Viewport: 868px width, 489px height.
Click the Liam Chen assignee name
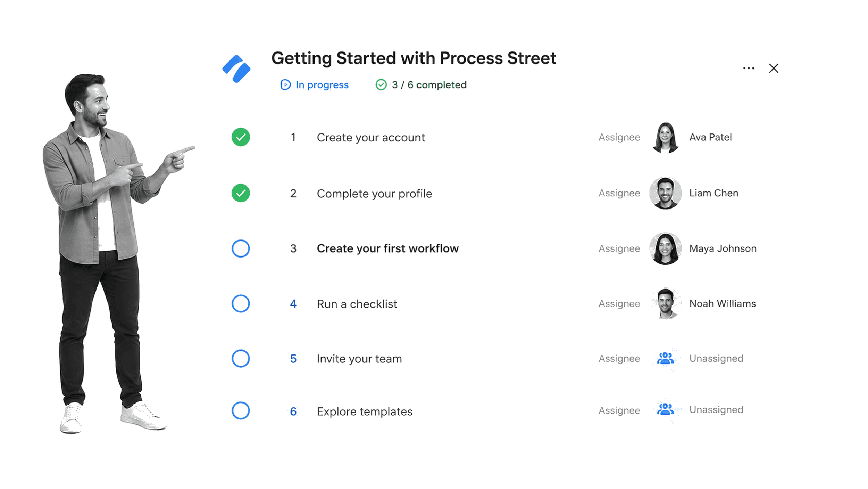pyautogui.click(x=713, y=193)
